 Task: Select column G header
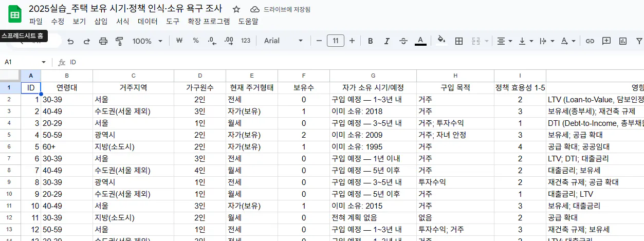373,76
